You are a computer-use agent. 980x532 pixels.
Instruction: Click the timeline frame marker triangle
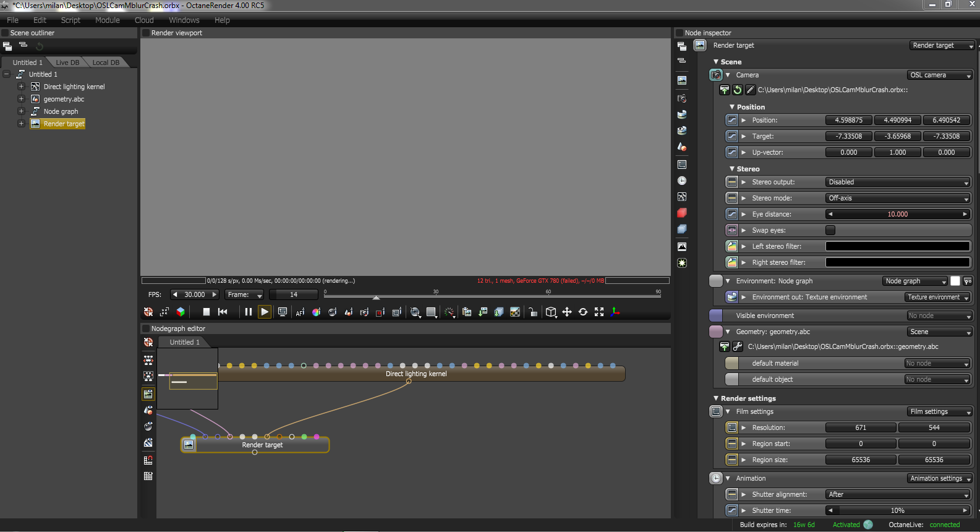pyautogui.click(x=376, y=298)
